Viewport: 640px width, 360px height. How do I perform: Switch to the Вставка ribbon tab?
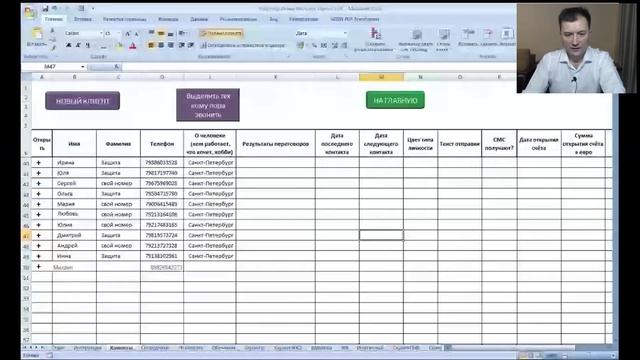83,19
